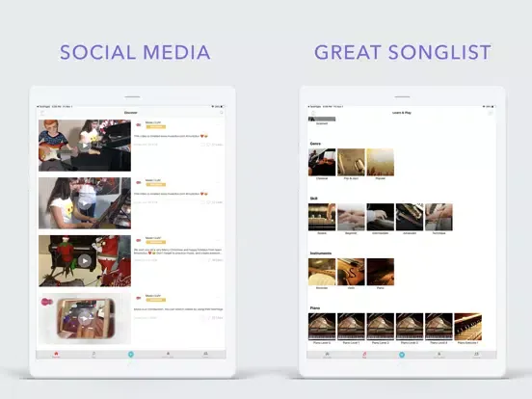Open the Violin instrument thumbnail

(x=351, y=272)
